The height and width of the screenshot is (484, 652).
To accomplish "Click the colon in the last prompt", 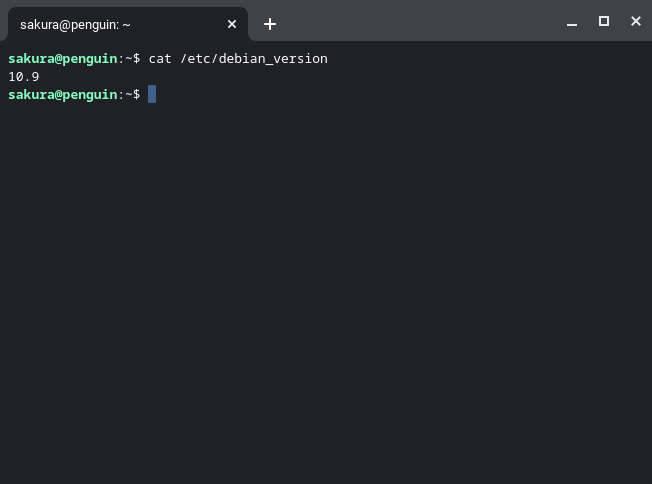I will tap(121, 94).
